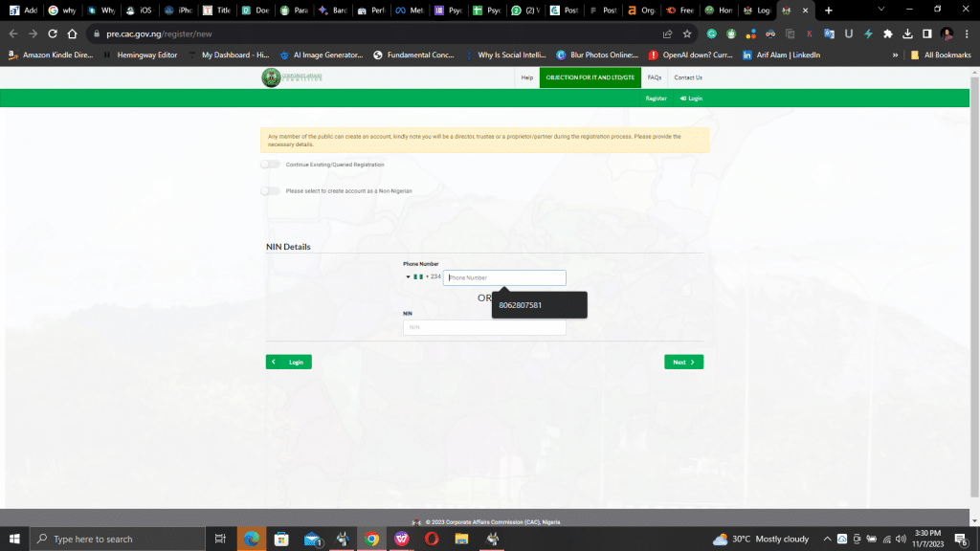The width and height of the screenshot is (980, 551).
Task: Go back using the green Login button
Action: (289, 363)
